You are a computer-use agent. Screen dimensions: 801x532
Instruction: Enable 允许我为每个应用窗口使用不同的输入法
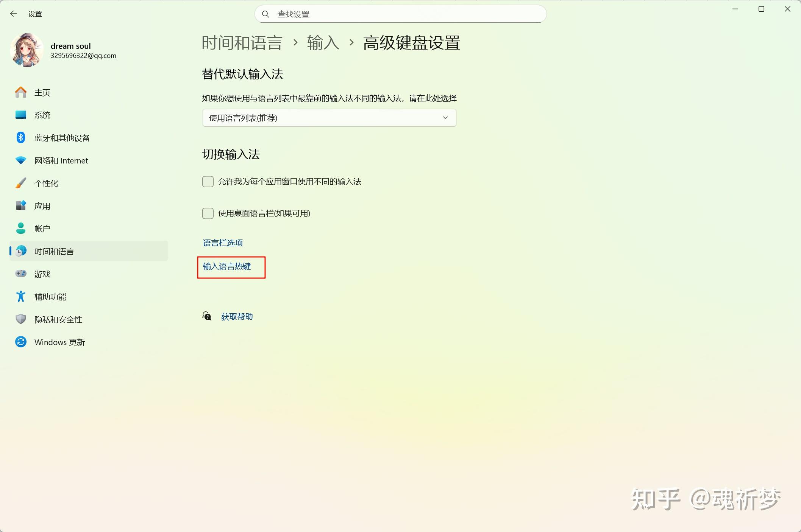click(x=208, y=182)
